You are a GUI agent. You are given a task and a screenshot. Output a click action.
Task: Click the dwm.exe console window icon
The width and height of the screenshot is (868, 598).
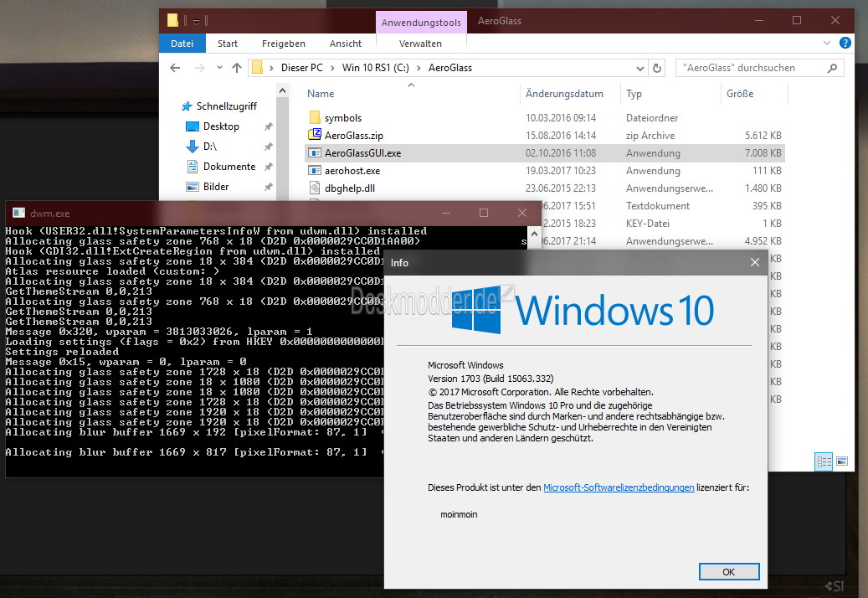(18, 214)
